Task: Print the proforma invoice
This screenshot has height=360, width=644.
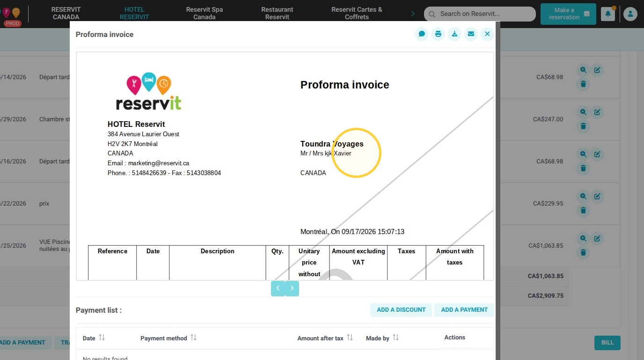Action: [438, 34]
